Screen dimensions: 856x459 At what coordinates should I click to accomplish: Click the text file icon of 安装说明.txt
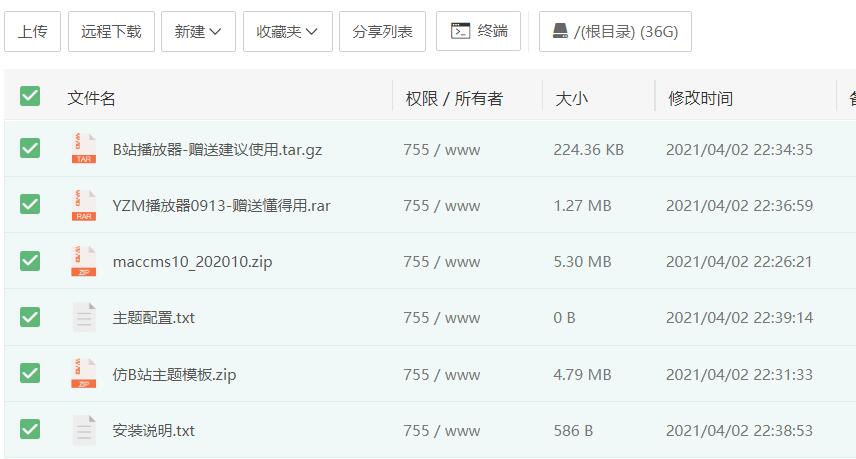(84, 430)
